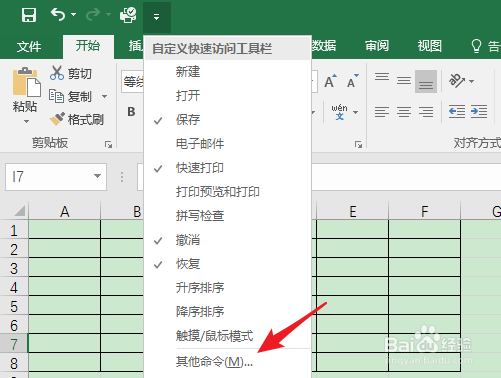The width and height of the screenshot is (501, 378).
Task: Align text left
Action: tap(382, 112)
